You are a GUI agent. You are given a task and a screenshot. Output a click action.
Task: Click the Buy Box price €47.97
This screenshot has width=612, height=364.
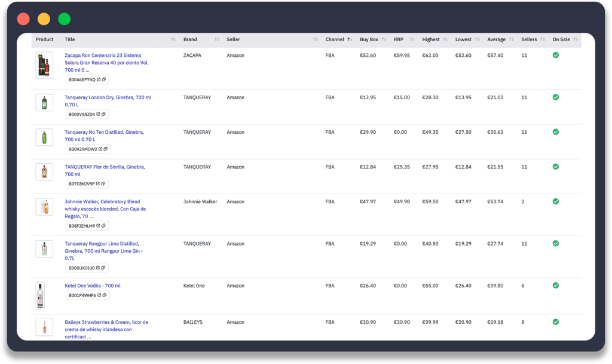coord(368,201)
